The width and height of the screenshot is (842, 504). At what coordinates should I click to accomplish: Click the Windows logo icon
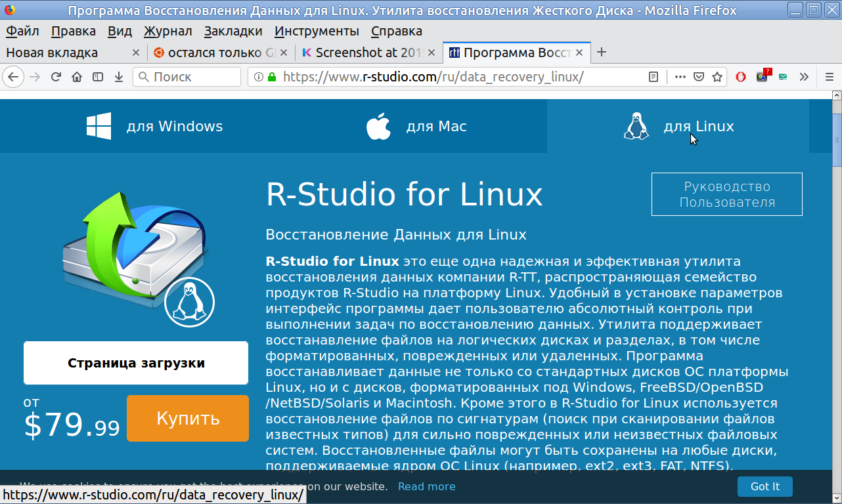[99, 127]
